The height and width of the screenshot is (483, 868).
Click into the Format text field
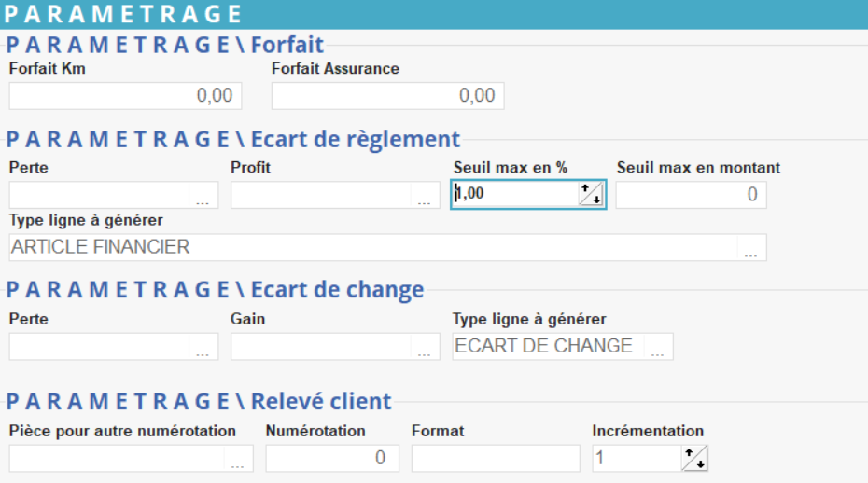click(x=495, y=459)
